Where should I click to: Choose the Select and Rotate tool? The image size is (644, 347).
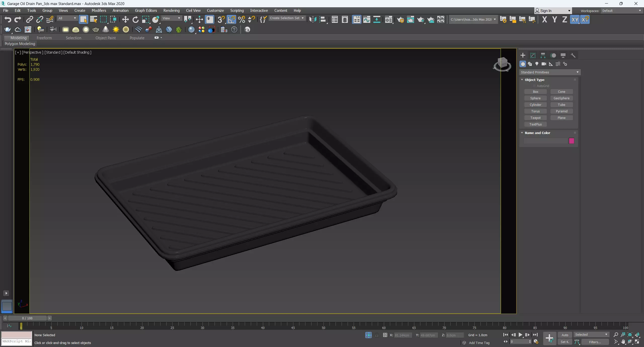[135, 20]
